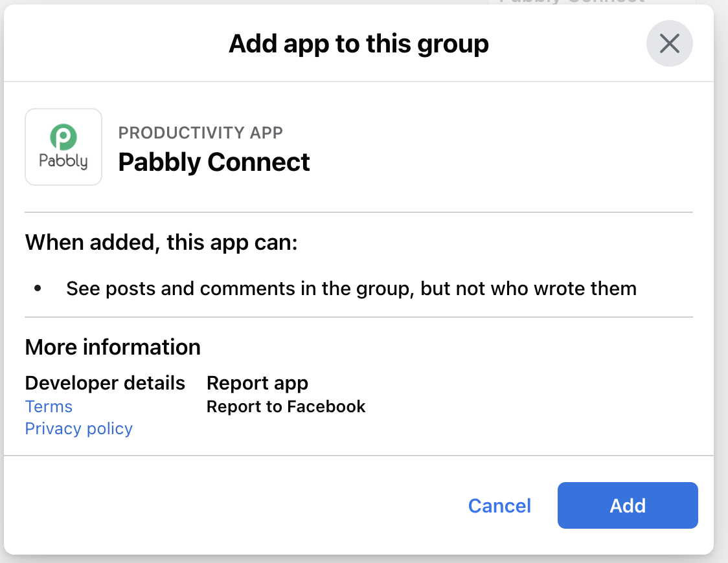Click dimmed backdrop right of the dialog

(721, 278)
